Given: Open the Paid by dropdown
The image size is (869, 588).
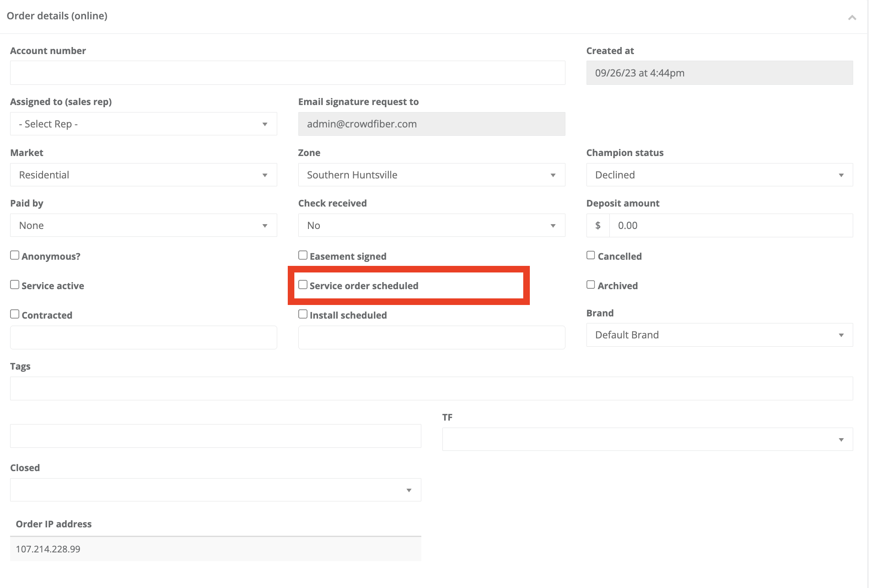Looking at the screenshot, I should click(143, 225).
